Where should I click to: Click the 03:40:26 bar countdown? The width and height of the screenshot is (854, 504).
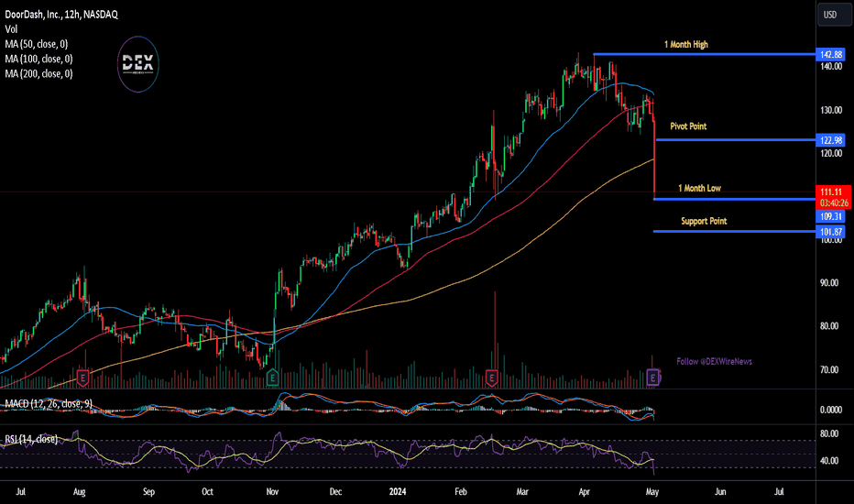(x=833, y=203)
